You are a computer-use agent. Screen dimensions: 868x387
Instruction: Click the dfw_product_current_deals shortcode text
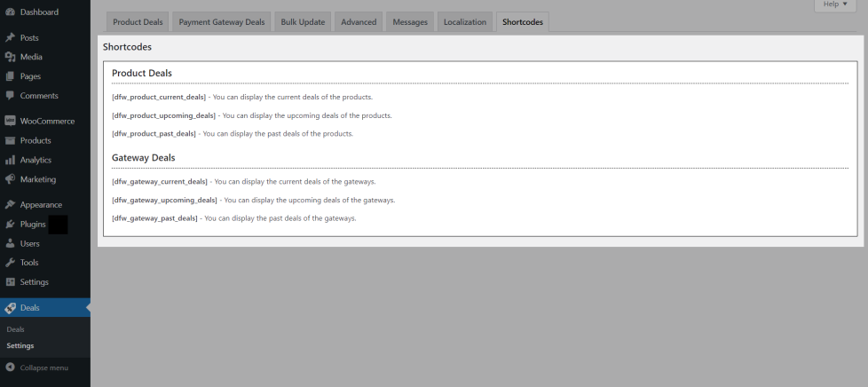coord(159,97)
